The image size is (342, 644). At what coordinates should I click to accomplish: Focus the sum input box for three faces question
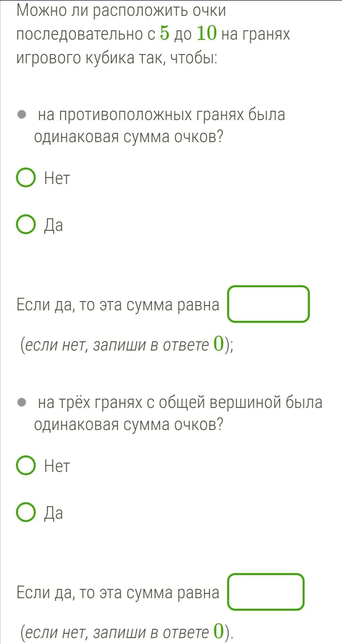pos(266,592)
